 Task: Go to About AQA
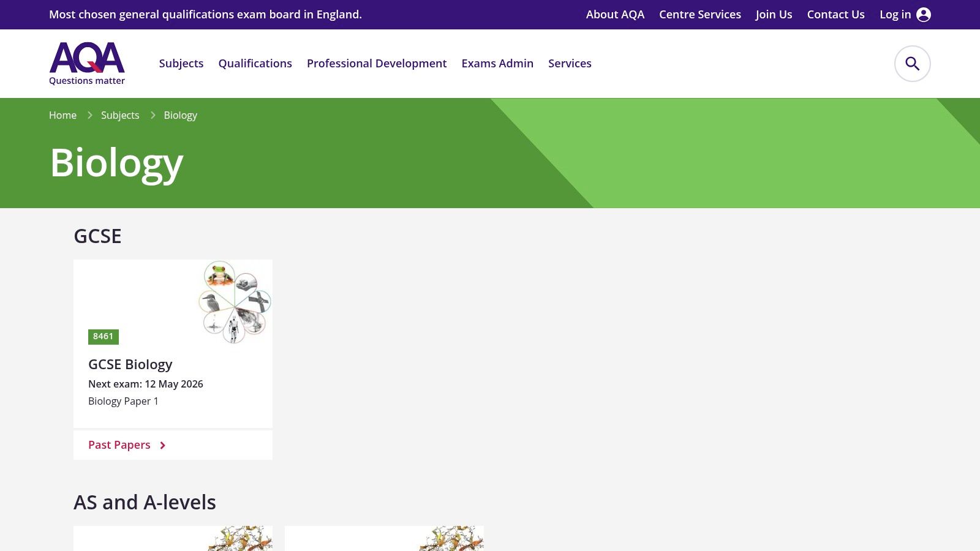pyautogui.click(x=615, y=15)
